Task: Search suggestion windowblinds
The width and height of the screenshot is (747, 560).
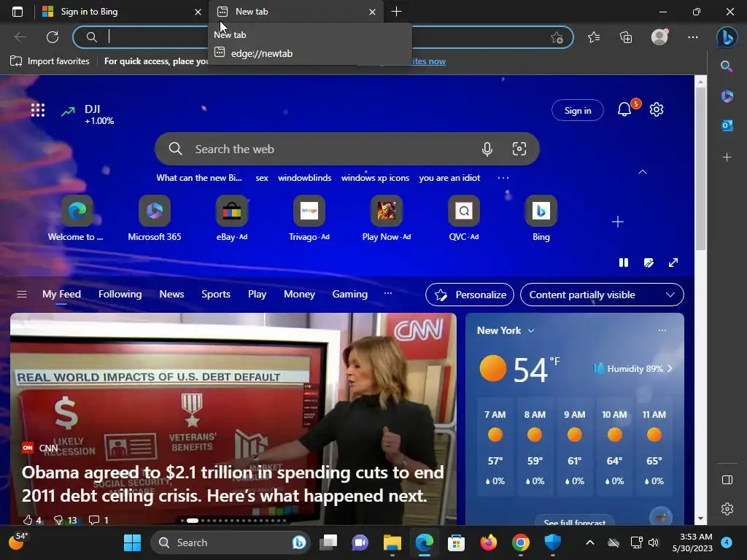Action: (x=304, y=178)
